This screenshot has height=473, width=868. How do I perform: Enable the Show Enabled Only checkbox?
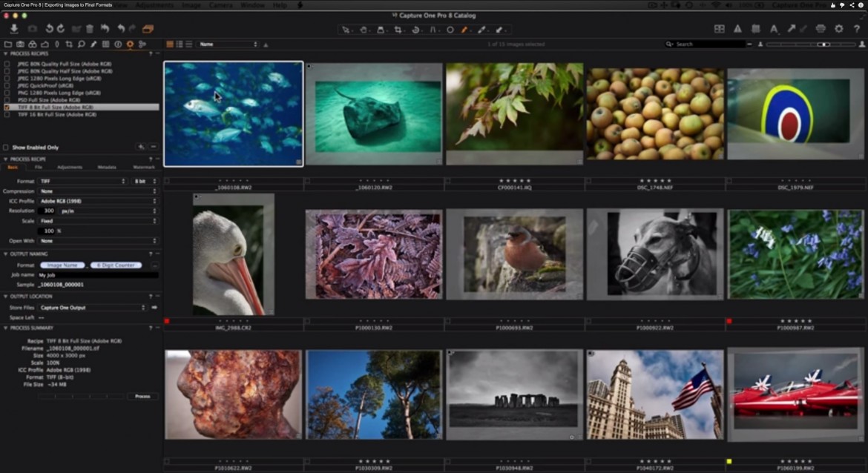point(5,146)
